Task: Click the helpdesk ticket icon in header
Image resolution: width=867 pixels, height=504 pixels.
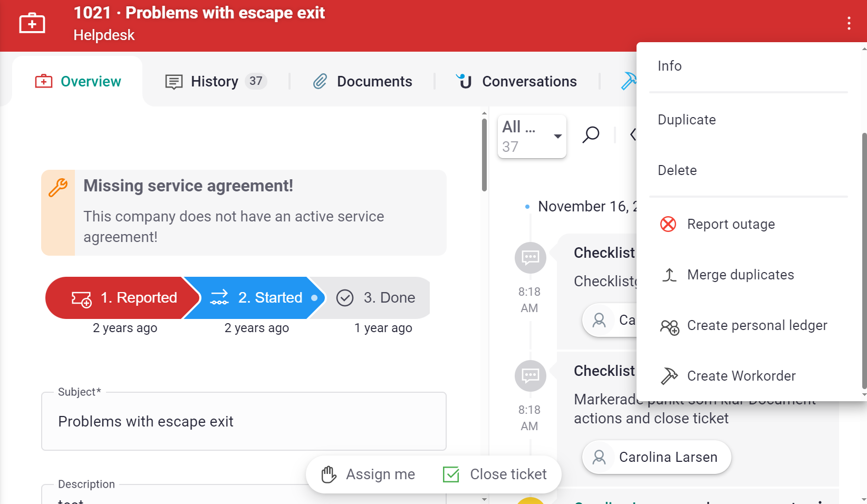Action: click(x=32, y=24)
